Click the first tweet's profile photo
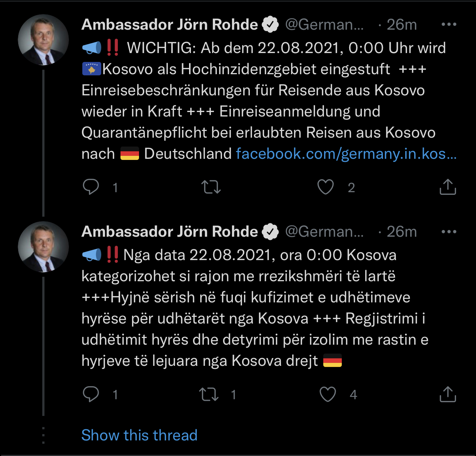 [x=43, y=40]
